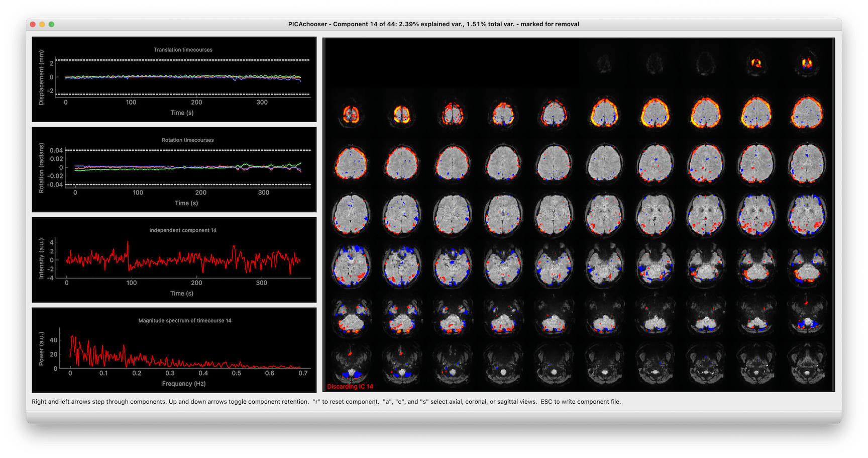Image resolution: width=868 pixels, height=458 pixels.
Task: Click the 'Independent component 14' plot title
Action: coord(183,230)
